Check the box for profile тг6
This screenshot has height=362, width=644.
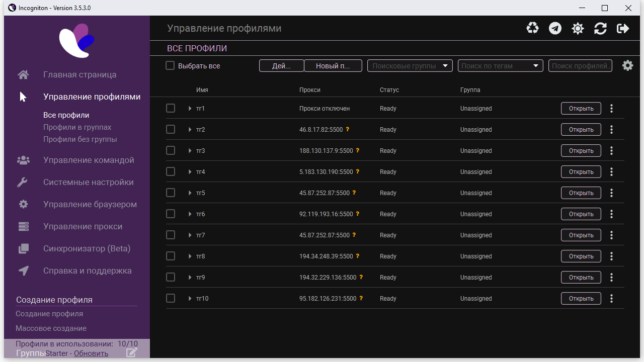click(171, 214)
